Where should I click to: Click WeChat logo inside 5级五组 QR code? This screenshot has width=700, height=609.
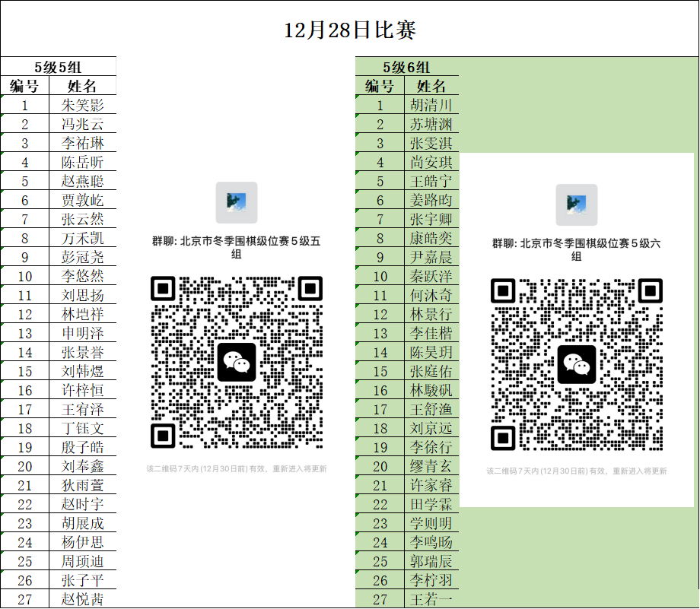237,362
